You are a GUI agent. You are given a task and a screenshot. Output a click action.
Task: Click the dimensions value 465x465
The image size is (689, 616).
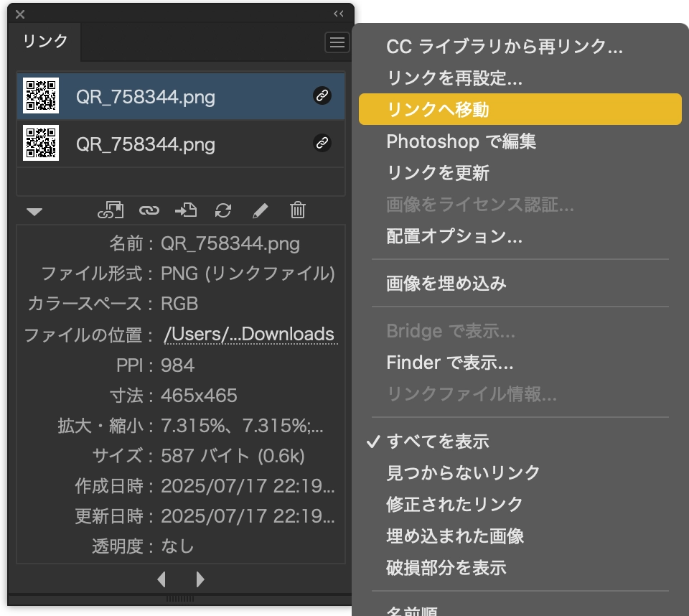coord(199,396)
